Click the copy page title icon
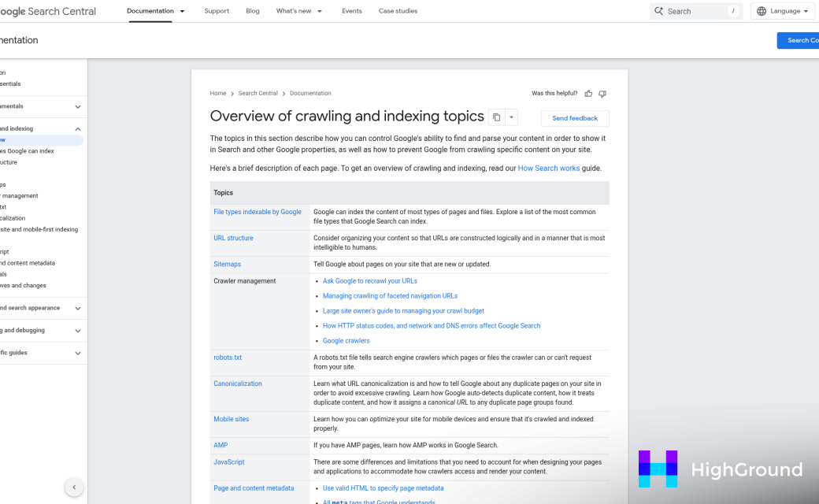The image size is (819, 504). coord(496,117)
